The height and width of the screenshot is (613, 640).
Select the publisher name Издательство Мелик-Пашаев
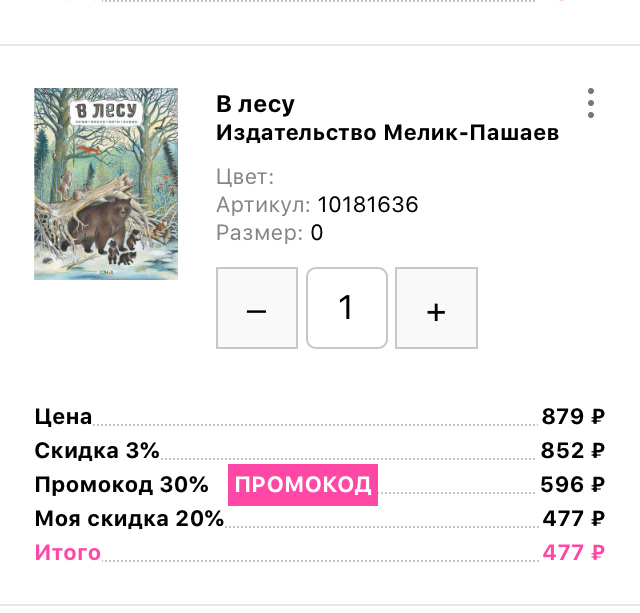tap(387, 133)
